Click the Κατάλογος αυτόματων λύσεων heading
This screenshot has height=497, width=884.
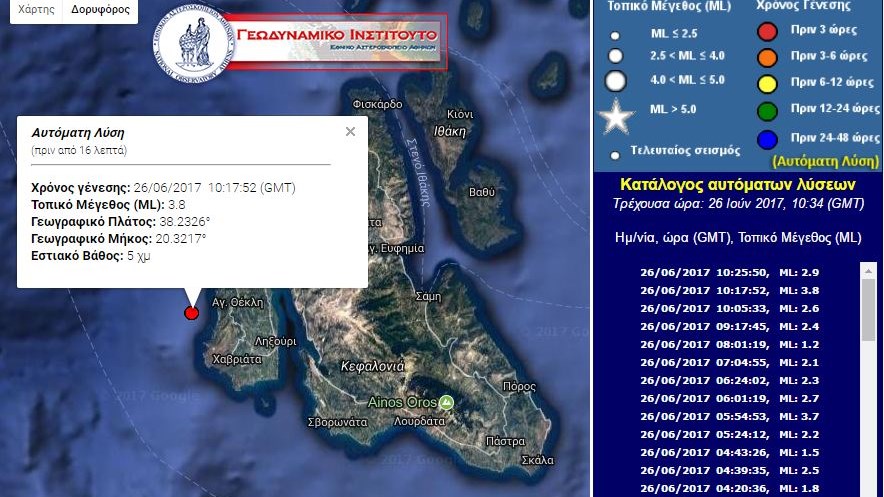tap(738, 185)
